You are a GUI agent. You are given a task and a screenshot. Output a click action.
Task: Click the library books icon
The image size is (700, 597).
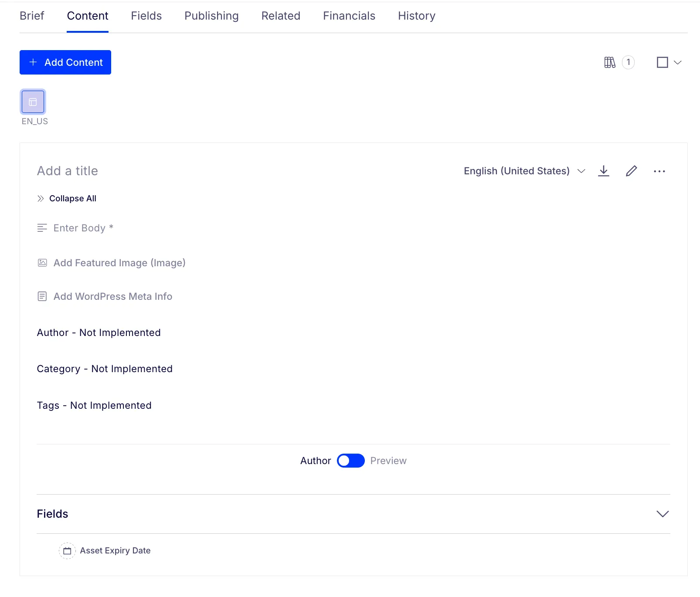(x=610, y=62)
